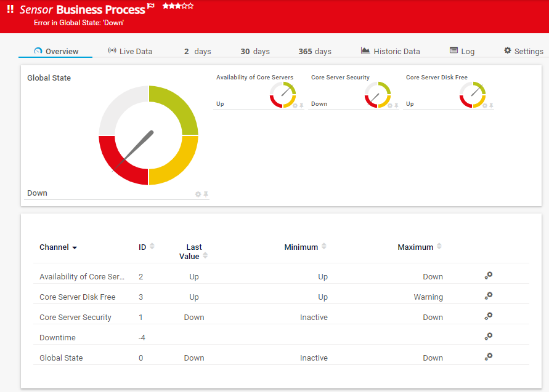Click the Down maximum value for Availability of Core Ser...
The width and height of the screenshot is (549, 392).
pos(433,276)
